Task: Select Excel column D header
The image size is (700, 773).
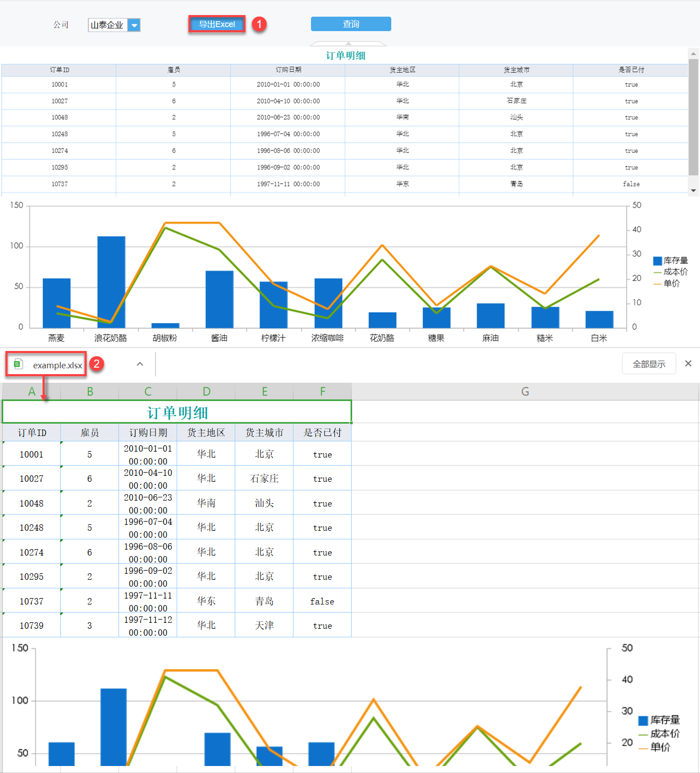Action: 206,391
